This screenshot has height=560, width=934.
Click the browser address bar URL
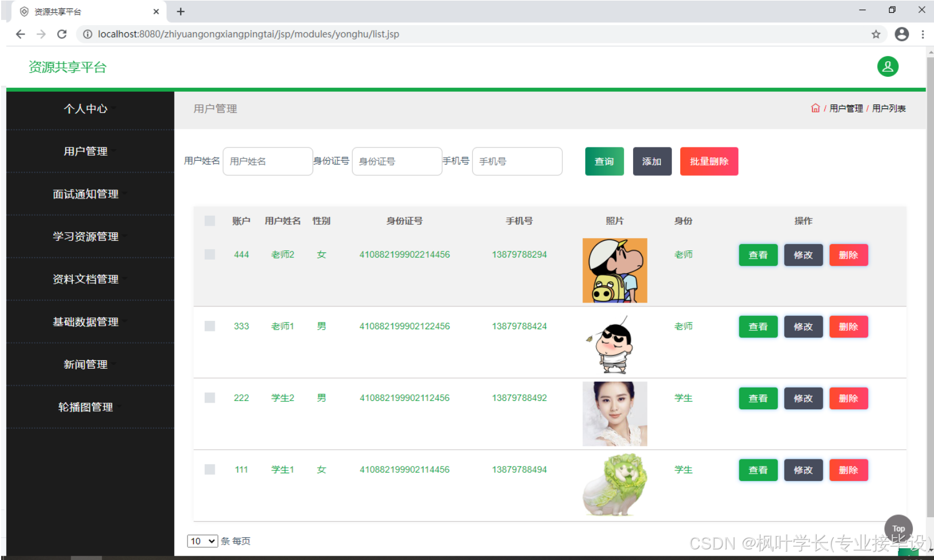pyautogui.click(x=248, y=34)
